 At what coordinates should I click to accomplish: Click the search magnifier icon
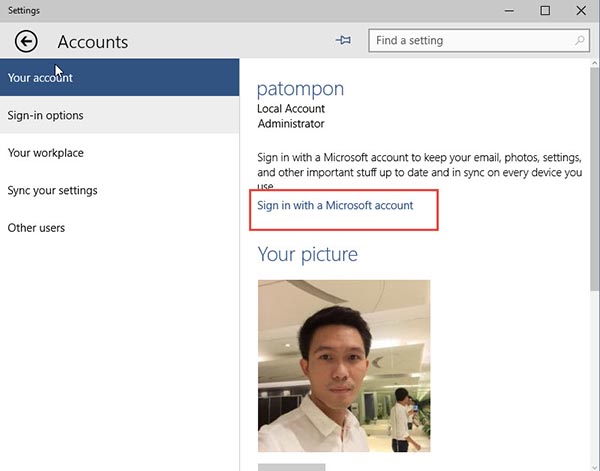(580, 41)
